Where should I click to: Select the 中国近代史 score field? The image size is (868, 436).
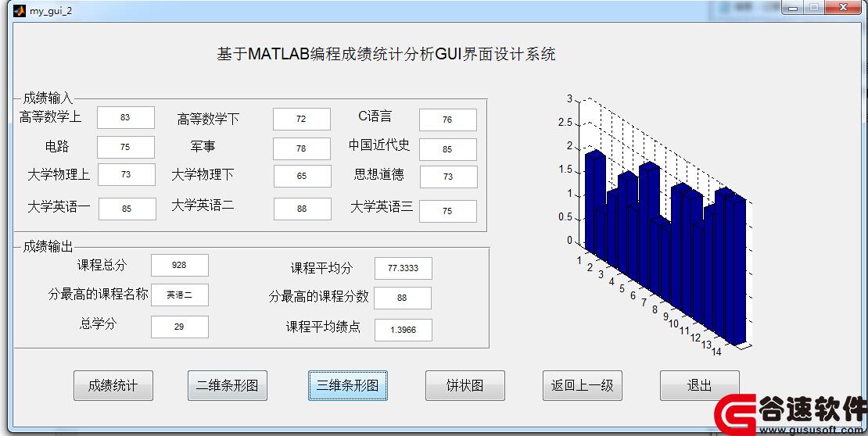448,149
